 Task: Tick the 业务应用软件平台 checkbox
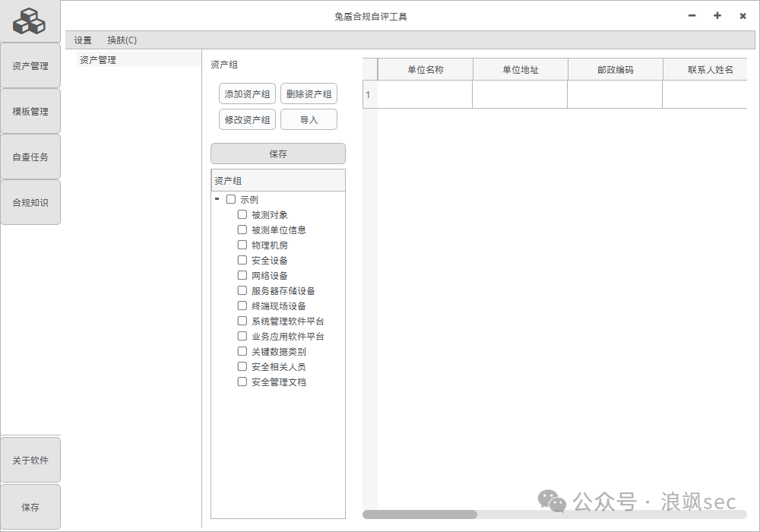point(242,336)
